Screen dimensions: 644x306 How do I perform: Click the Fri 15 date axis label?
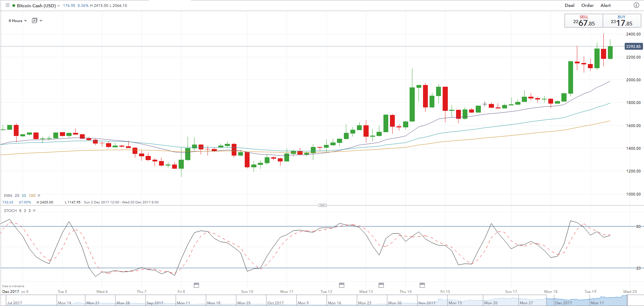pyautogui.click(x=445, y=292)
